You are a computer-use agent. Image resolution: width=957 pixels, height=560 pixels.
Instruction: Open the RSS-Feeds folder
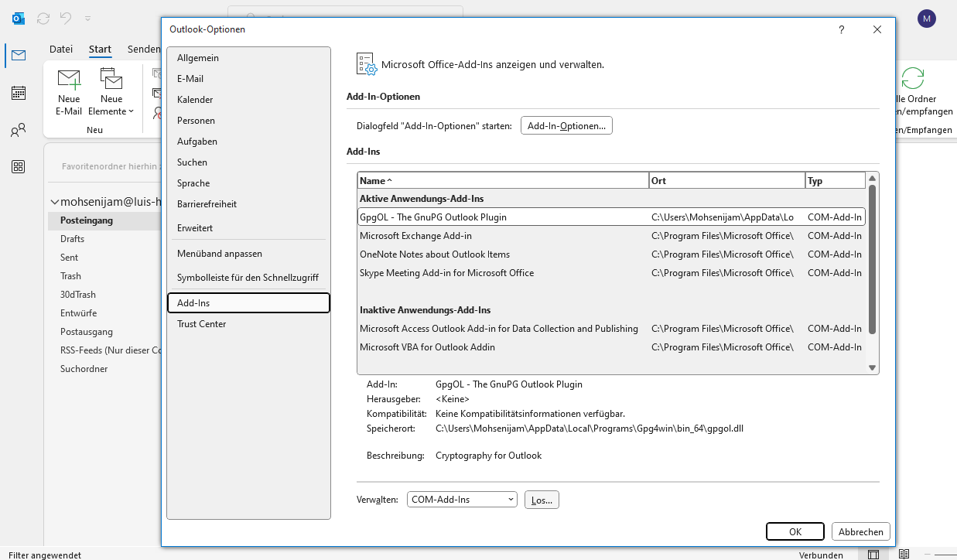(104, 350)
